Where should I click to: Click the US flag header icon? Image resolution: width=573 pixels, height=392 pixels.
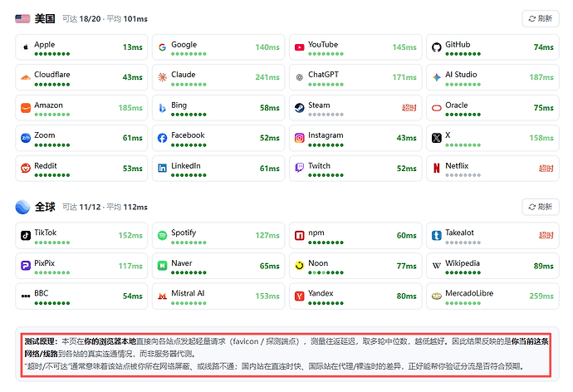pyautogui.click(x=22, y=18)
